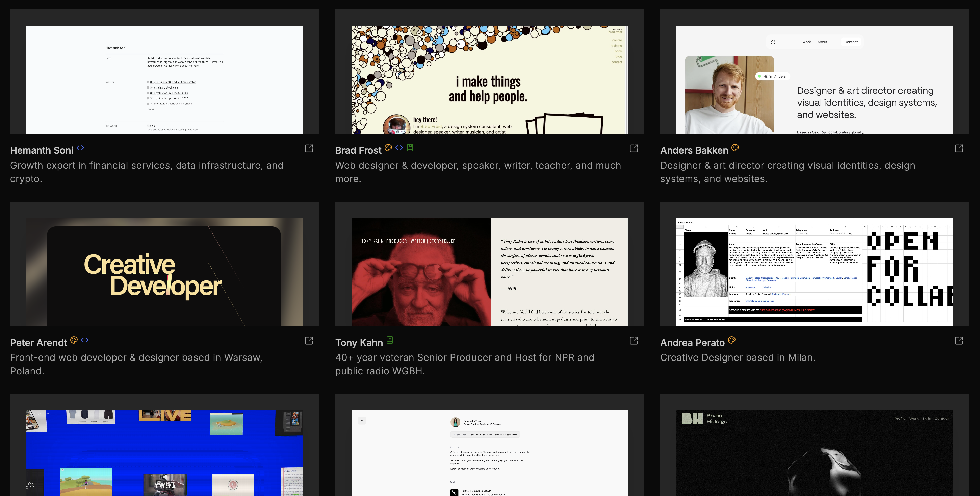Open Hemanth Soni's external link icon
Image resolution: width=980 pixels, height=496 pixels.
click(309, 148)
